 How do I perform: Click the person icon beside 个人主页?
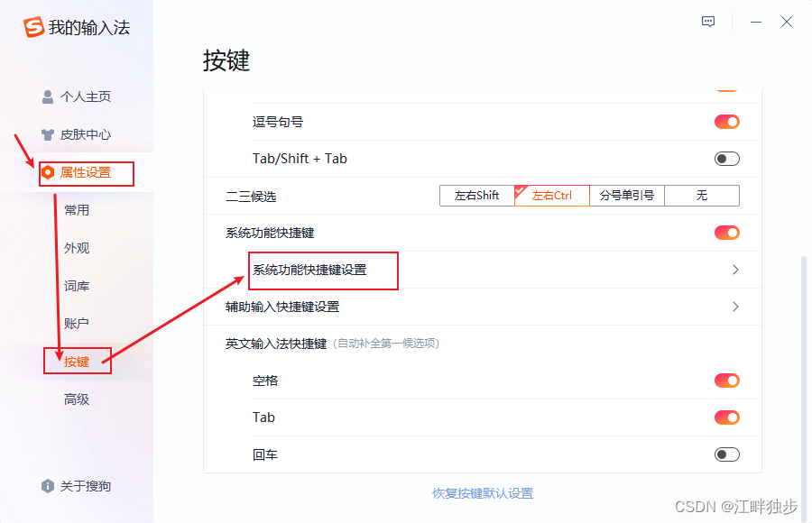(x=48, y=96)
